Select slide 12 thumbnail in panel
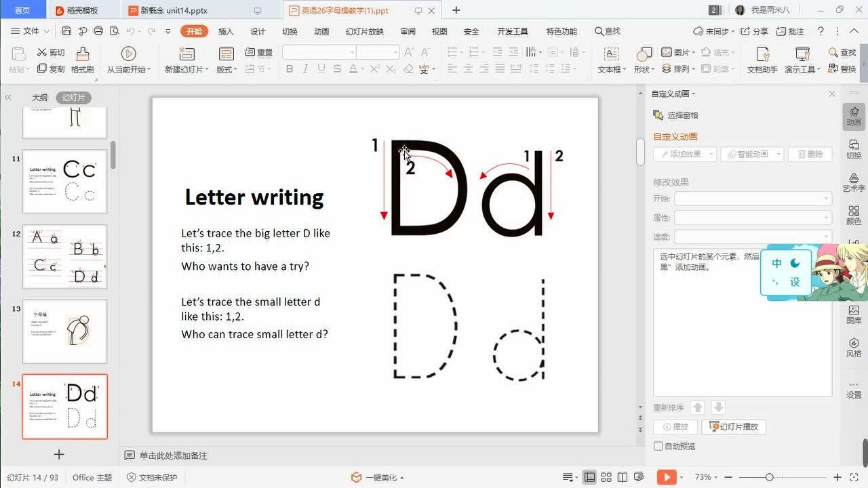The height and width of the screenshot is (488, 868). [x=65, y=257]
